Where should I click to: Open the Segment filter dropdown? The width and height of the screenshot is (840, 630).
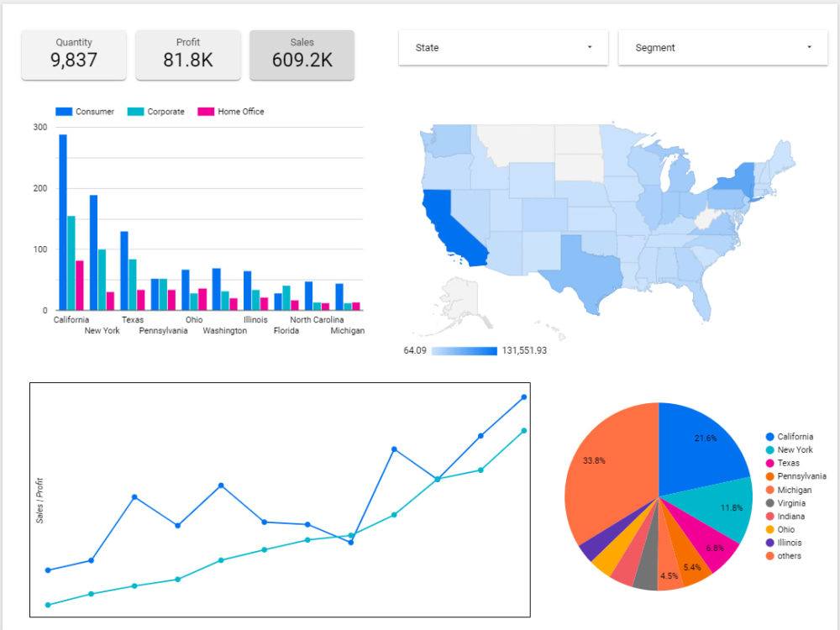(x=722, y=48)
